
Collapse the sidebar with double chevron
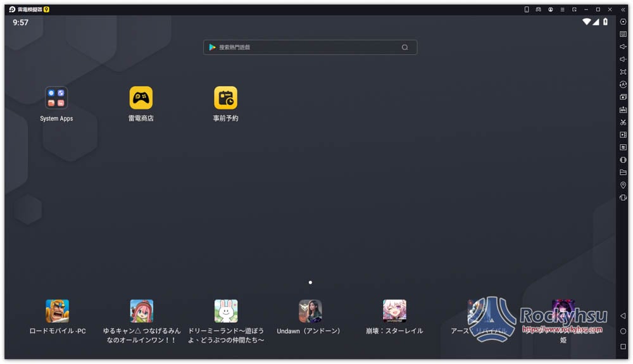(623, 9)
